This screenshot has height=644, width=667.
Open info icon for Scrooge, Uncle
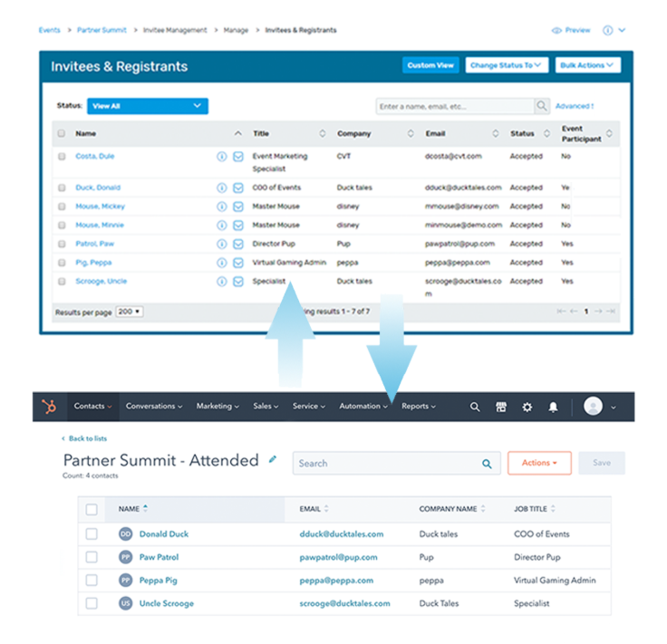point(222,282)
